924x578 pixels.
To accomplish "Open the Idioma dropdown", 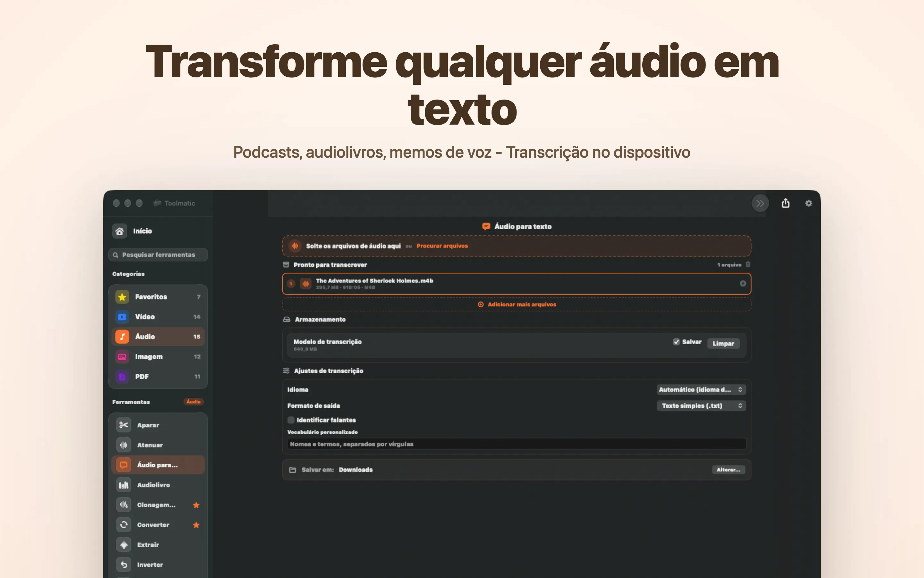I will coord(701,390).
